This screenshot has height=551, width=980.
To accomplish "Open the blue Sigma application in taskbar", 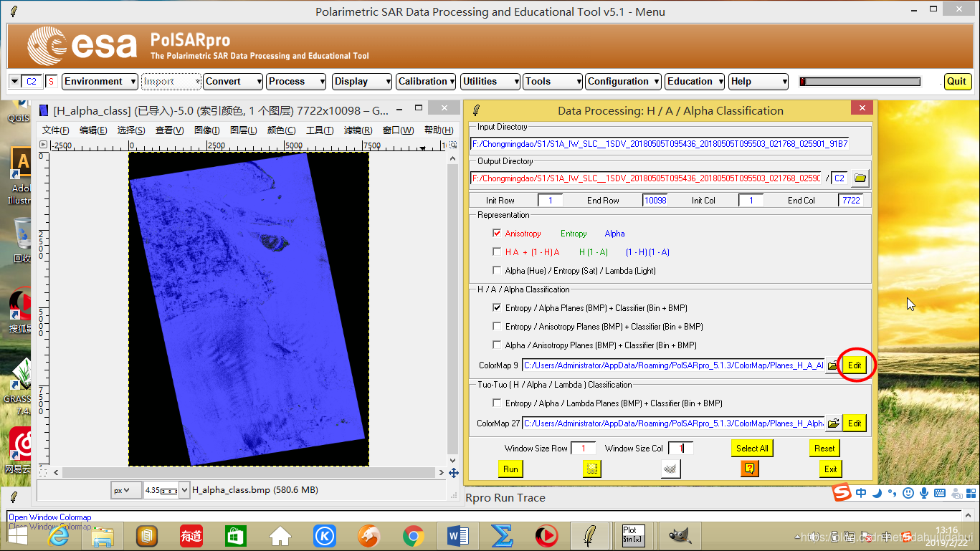I will (502, 535).
